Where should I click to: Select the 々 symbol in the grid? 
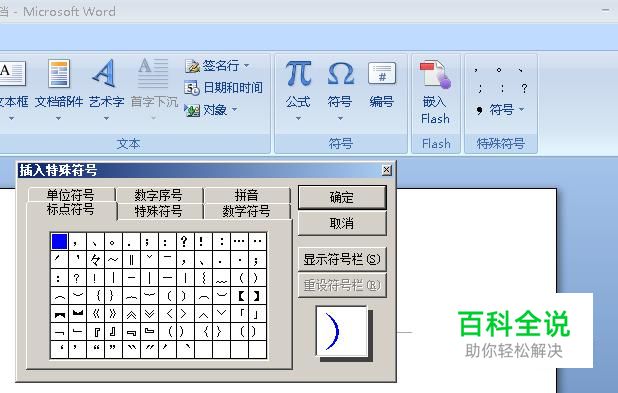tap(95, 260)
